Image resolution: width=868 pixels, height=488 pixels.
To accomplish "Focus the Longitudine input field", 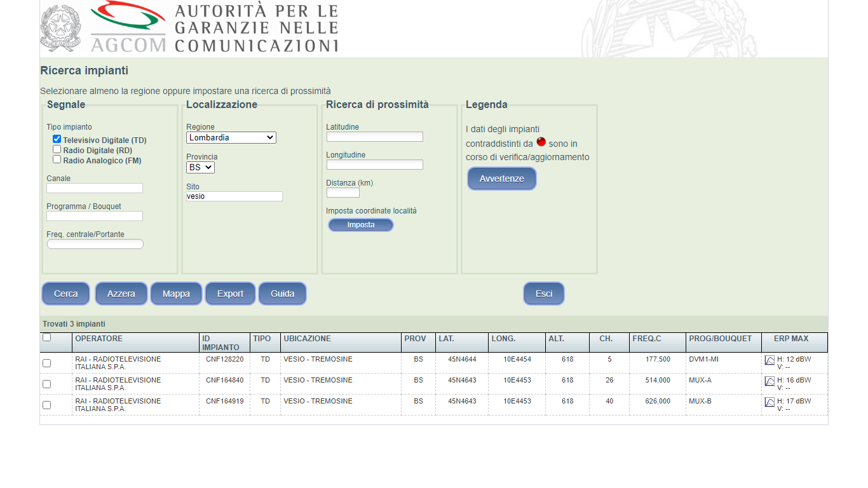I will pos(374,165).
